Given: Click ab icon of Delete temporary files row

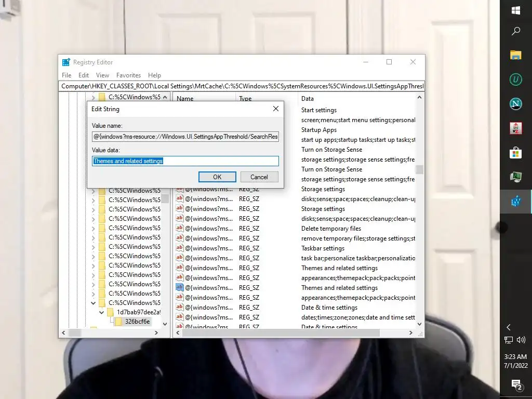Looking at the screenshot, I should [x=179, y=228].
